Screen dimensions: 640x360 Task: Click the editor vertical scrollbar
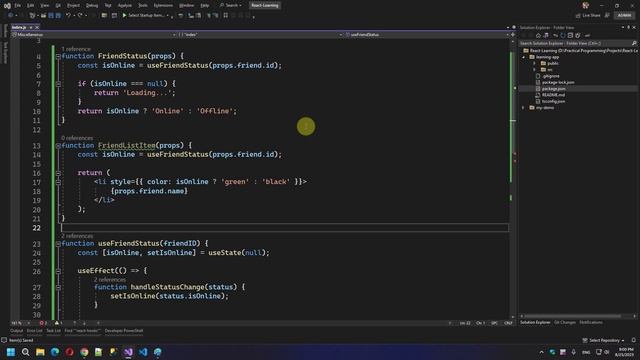(513, 180)
